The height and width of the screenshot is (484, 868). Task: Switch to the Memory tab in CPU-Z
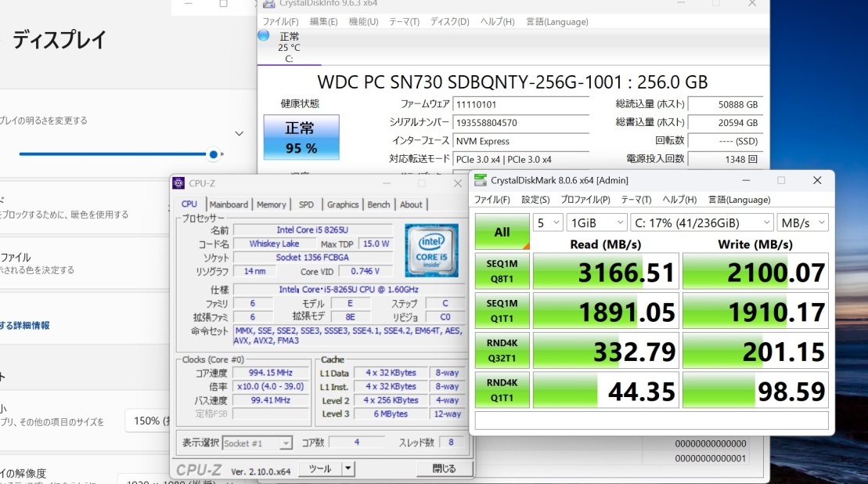(x=272, y=204)
